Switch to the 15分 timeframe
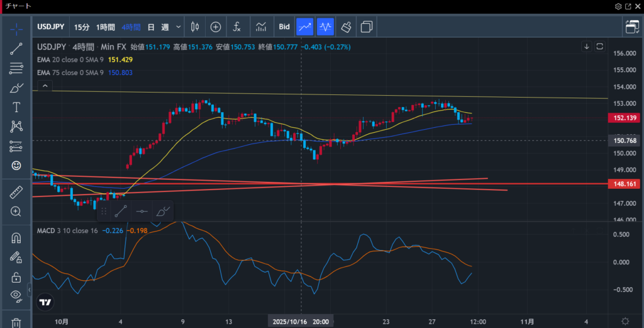 coord(82,27)
